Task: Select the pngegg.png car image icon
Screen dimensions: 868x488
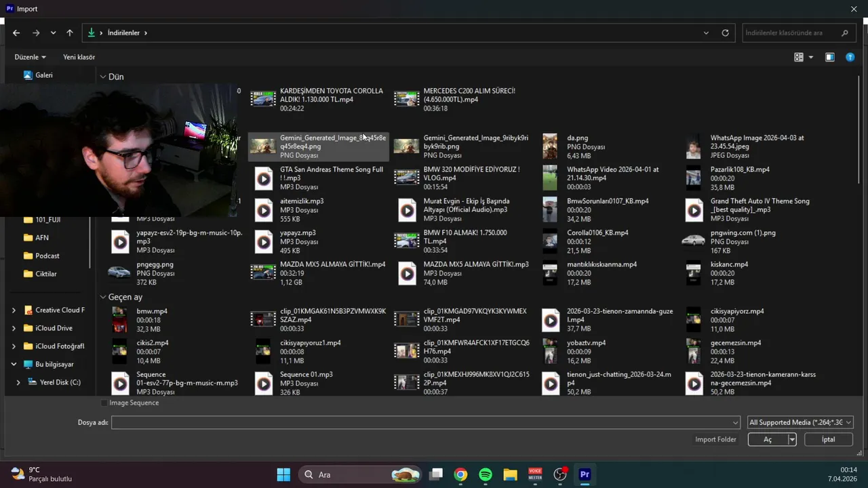Action: tap(120, 272)
